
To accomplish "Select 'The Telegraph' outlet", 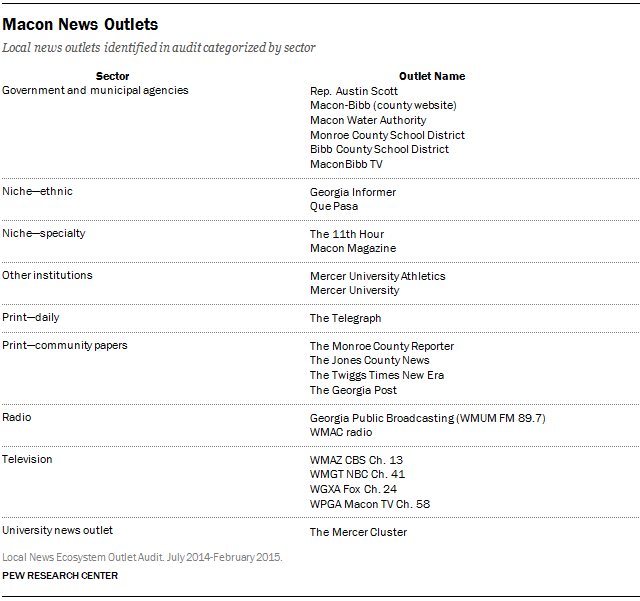I will [x=345, y=318].
